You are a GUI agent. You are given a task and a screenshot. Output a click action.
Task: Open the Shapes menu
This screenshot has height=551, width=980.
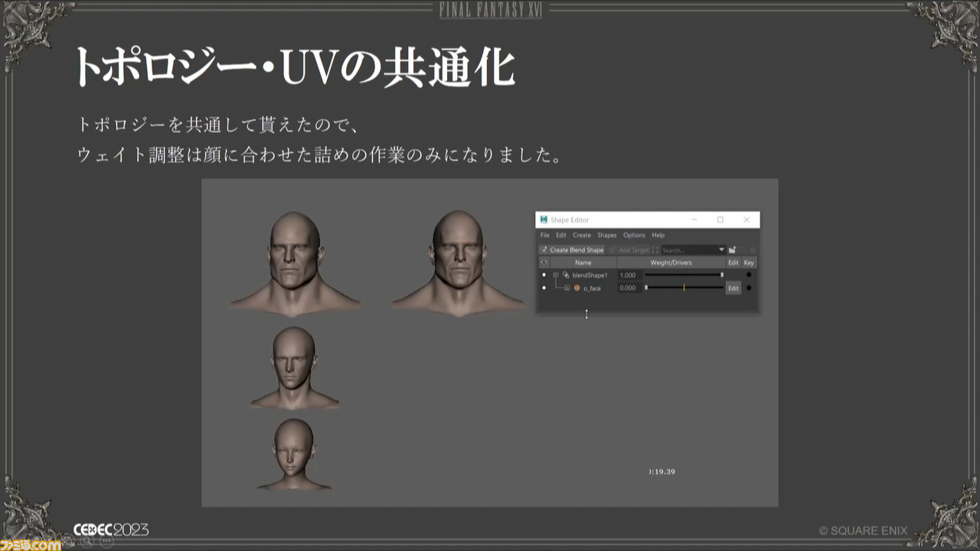[x=607, y=235]
